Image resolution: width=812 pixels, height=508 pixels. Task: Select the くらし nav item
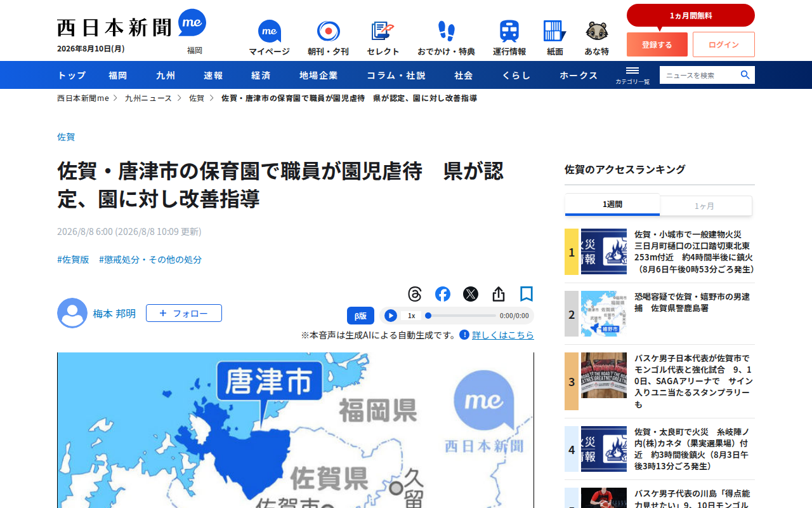pos(516,75)
